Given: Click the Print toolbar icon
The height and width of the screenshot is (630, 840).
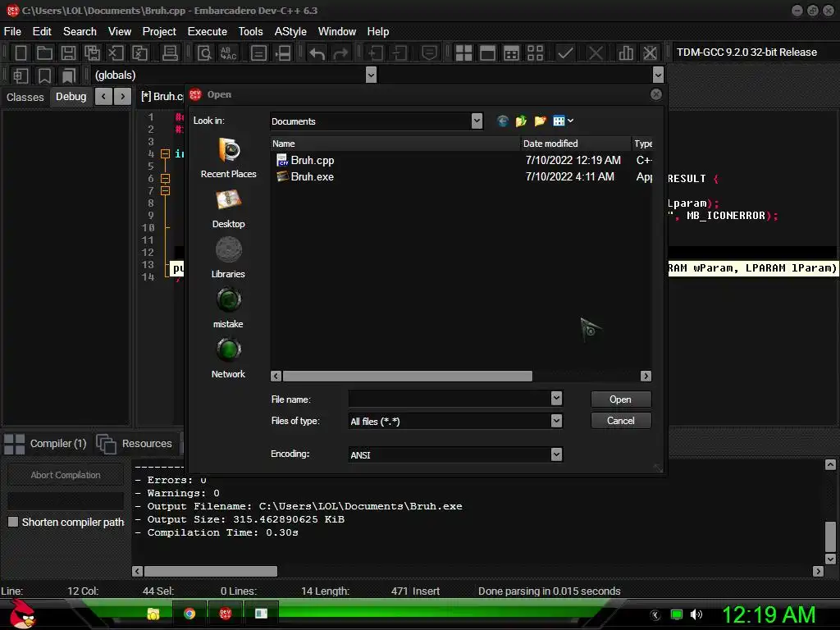Looking at the screenshot, I should coord(170,52).
